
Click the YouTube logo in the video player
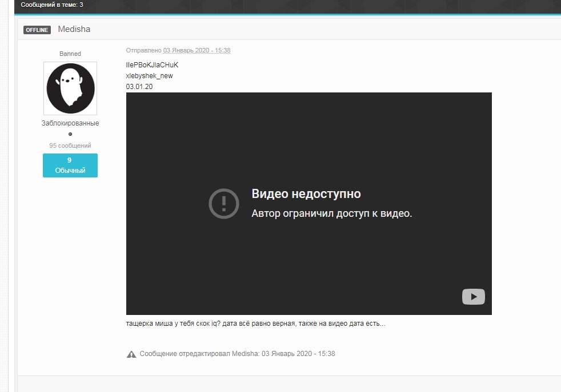coord(473,297)
